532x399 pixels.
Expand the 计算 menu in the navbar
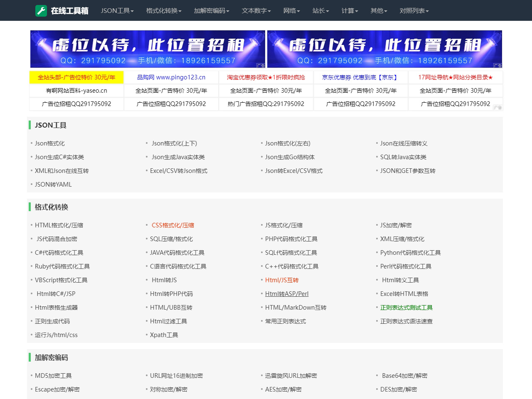click(349, 11)
